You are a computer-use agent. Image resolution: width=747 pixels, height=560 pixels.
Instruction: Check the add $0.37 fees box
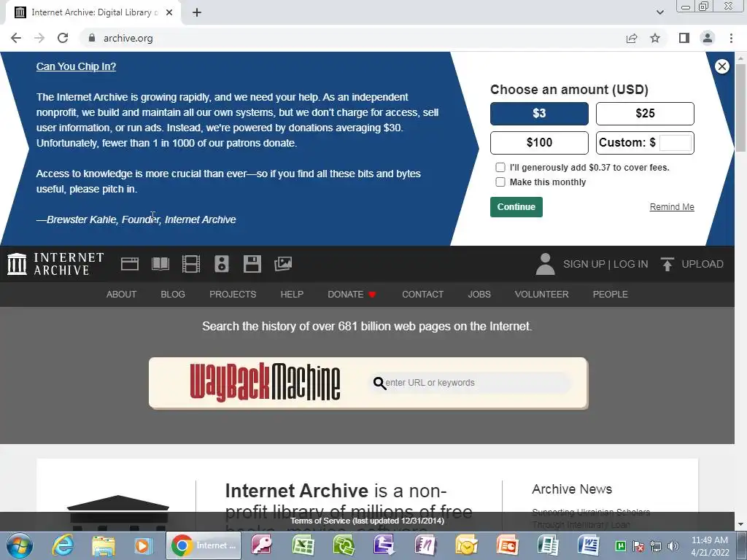point(500,167)
